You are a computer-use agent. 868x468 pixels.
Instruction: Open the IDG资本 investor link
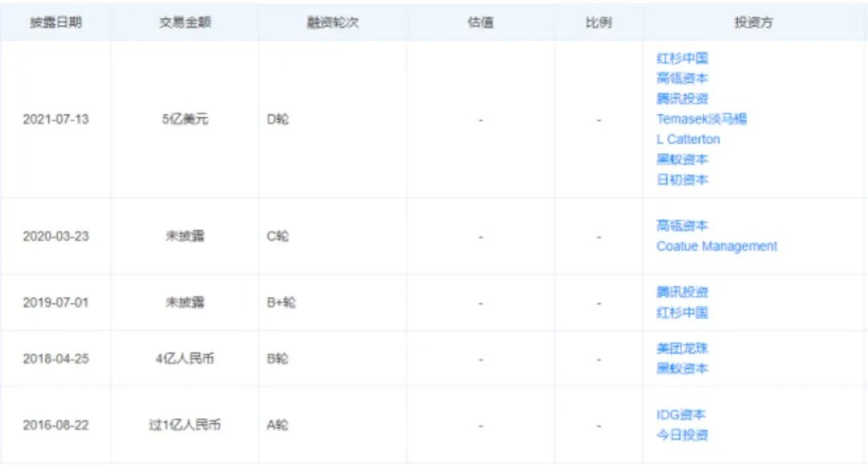(681, 414)
